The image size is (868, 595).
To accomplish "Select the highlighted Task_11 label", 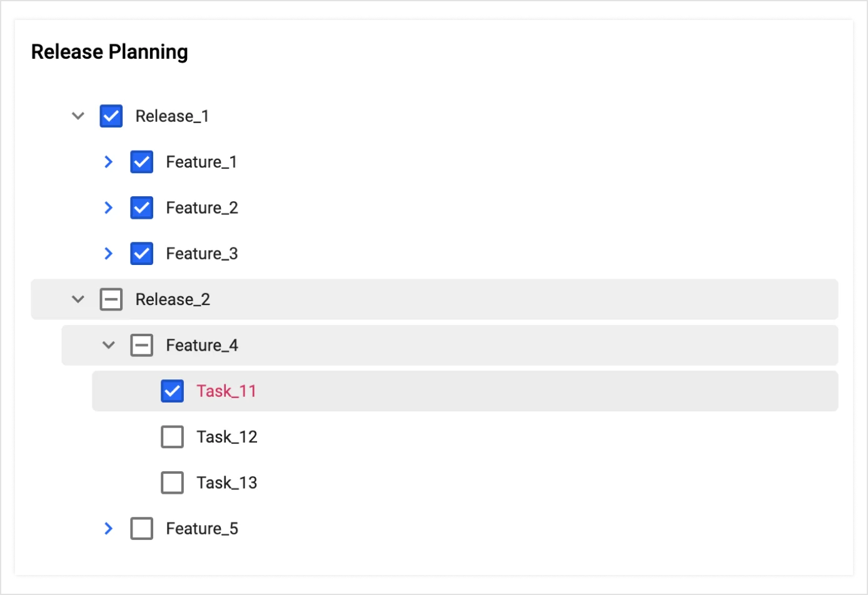I will tap(226, 391).
